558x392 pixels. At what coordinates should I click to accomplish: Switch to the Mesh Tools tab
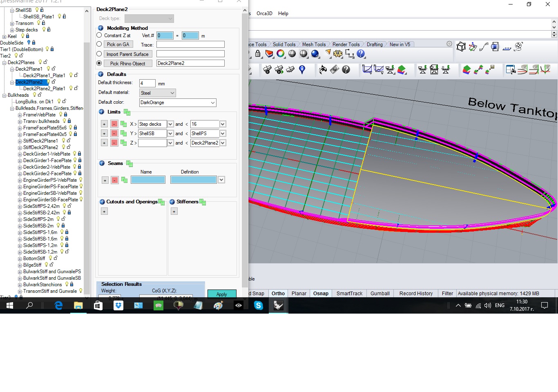314,45
